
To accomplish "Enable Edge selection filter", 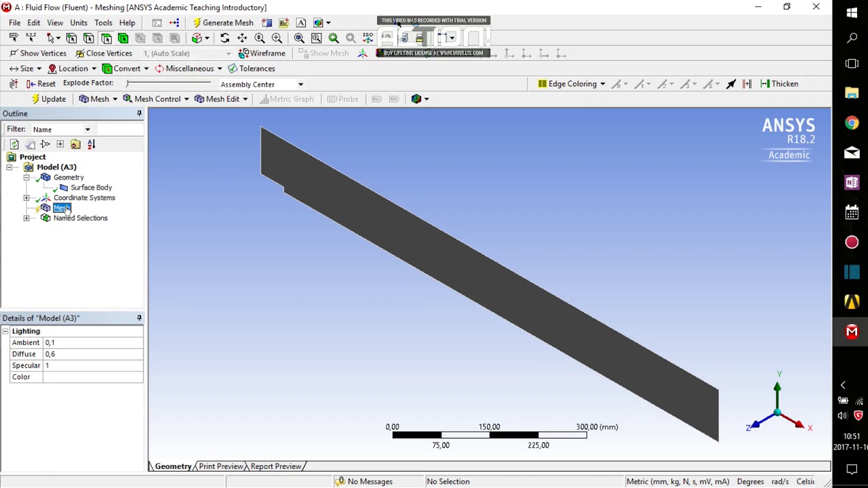I will pos(89,38).
